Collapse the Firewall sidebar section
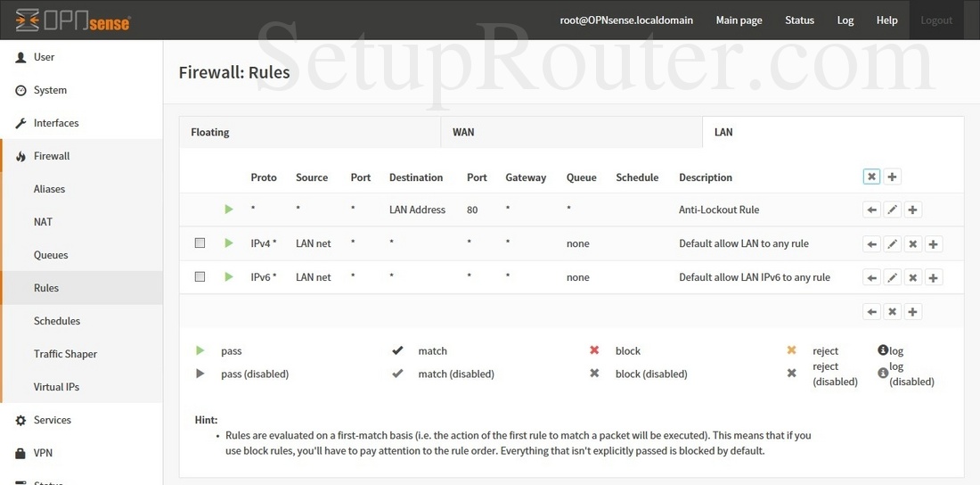The height and width of the screenshot is (485, 980). tap(52, 156)
